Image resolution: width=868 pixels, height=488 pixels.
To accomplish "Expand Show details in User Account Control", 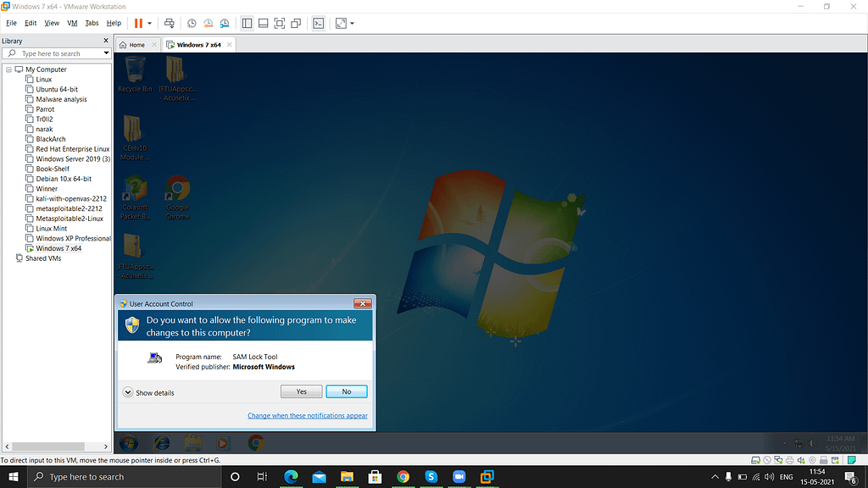I will pyautogui.click(x=148, y=392).
